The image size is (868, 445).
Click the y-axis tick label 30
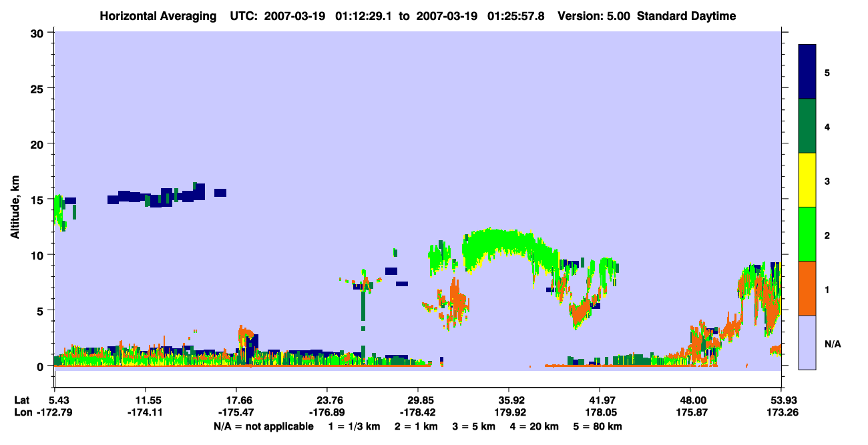tap(39, 32)
